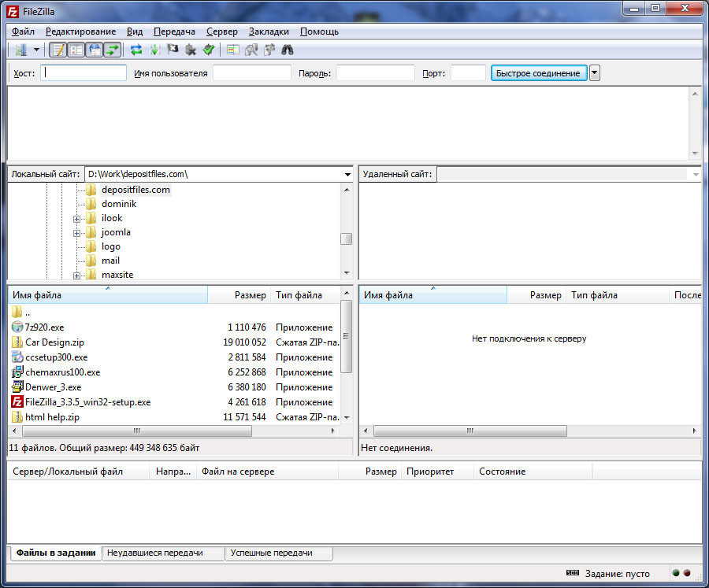Click the Reconnect green checkmark icon
709x588 pixels.
click(x=209, y=50)
